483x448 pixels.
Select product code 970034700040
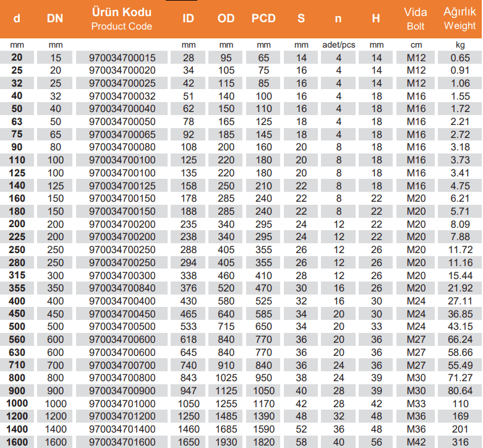tap(122, 109)
